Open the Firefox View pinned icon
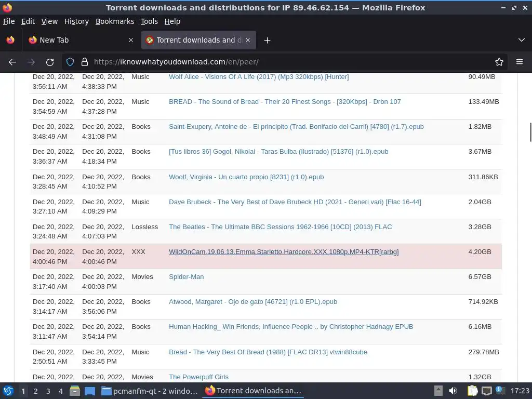Viewport: 532px width, 399px height. coord(10,40)
